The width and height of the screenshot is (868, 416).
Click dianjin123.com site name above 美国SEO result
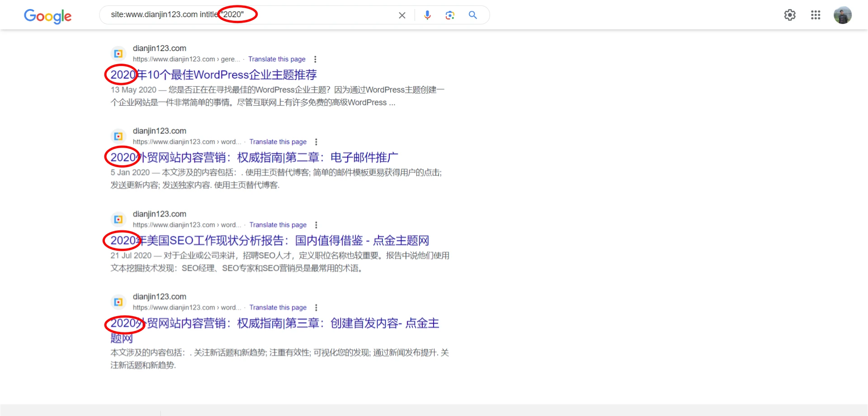point(160,214)
